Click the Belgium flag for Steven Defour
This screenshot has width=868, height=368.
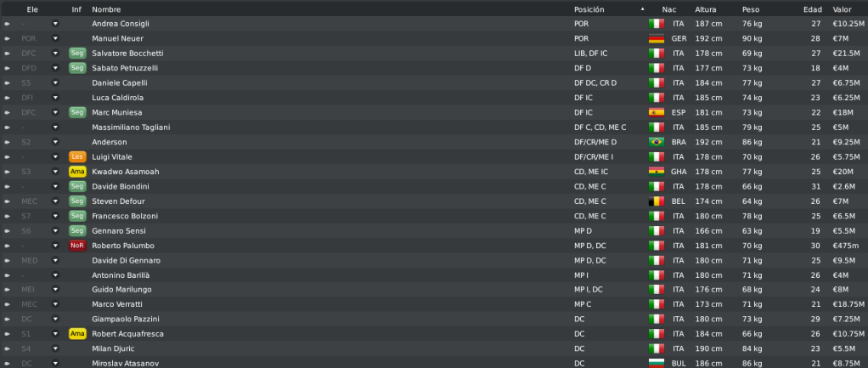coord(656,201)
